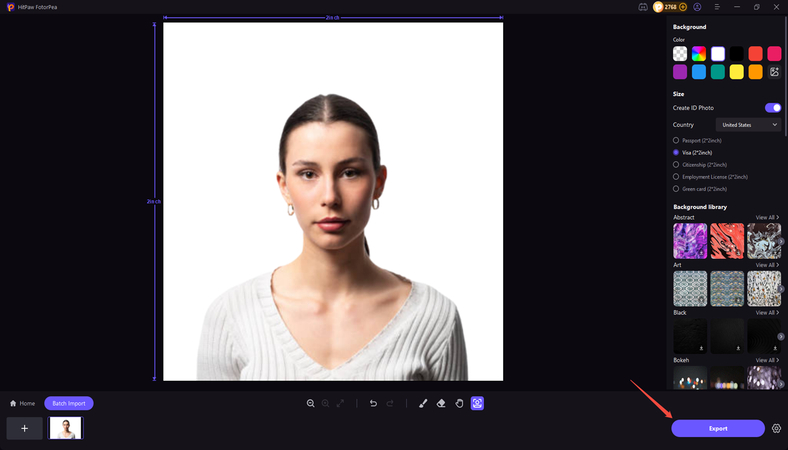Apply the gray swirl Abstract background
The width and height of the screenshot is (788, 450).
coord(764,241)
